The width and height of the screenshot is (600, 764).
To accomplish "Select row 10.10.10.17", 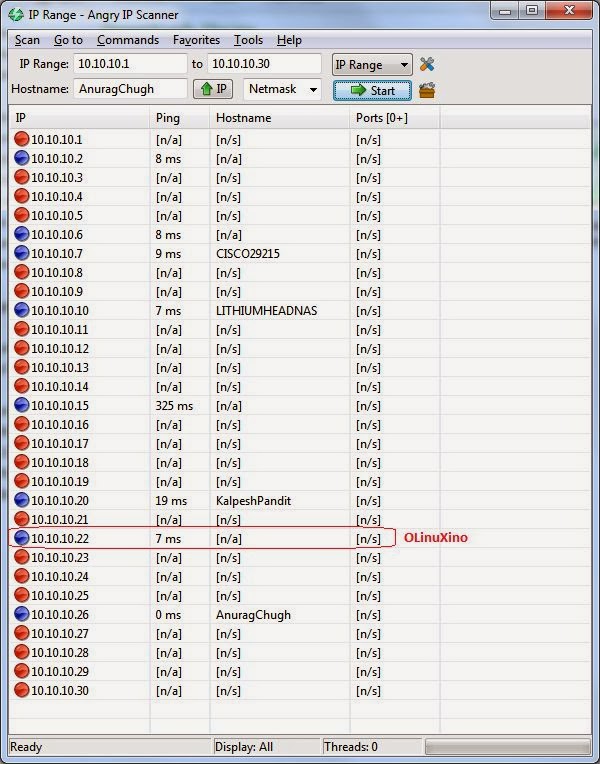I will coord(300,443).
